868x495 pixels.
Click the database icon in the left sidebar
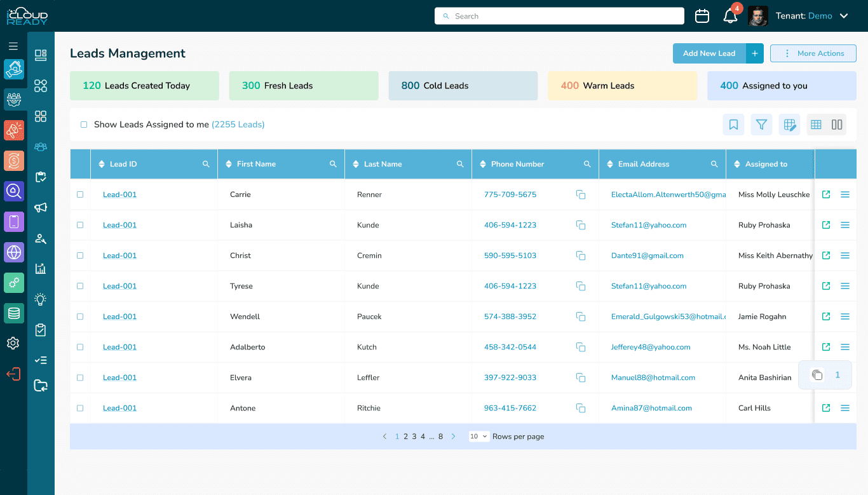[x=13, y=313]
